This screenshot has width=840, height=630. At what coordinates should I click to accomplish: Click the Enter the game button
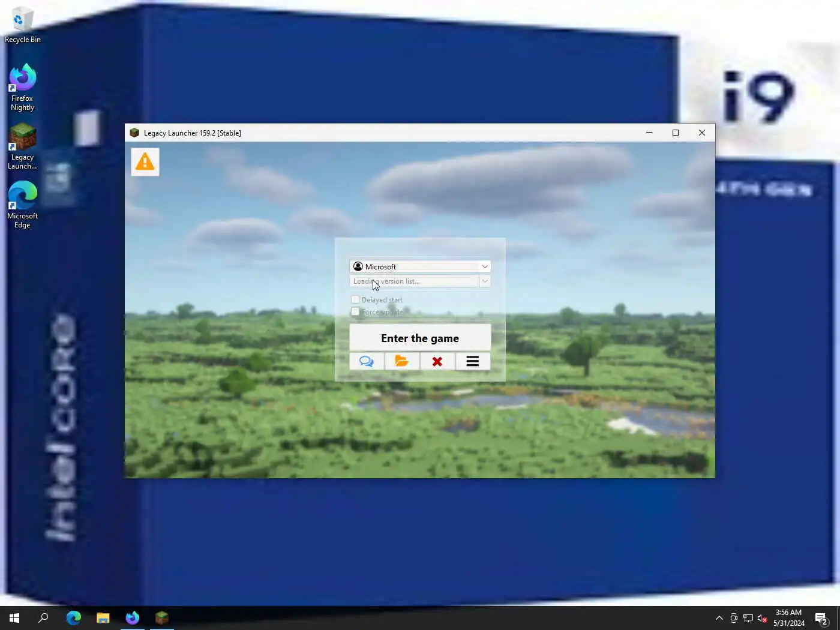[x=420, y=338]
